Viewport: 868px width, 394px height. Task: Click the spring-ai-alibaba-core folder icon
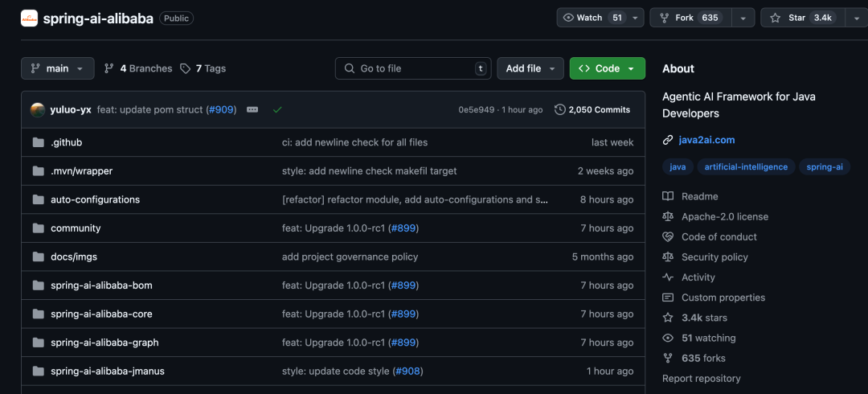pos(39,314)
